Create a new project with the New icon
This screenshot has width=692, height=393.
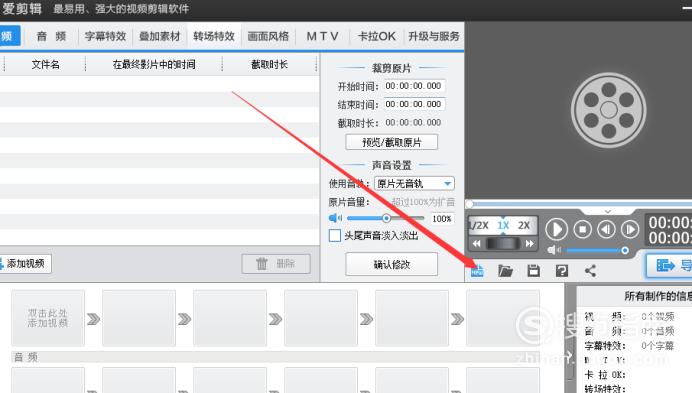(x=477, y=270)
